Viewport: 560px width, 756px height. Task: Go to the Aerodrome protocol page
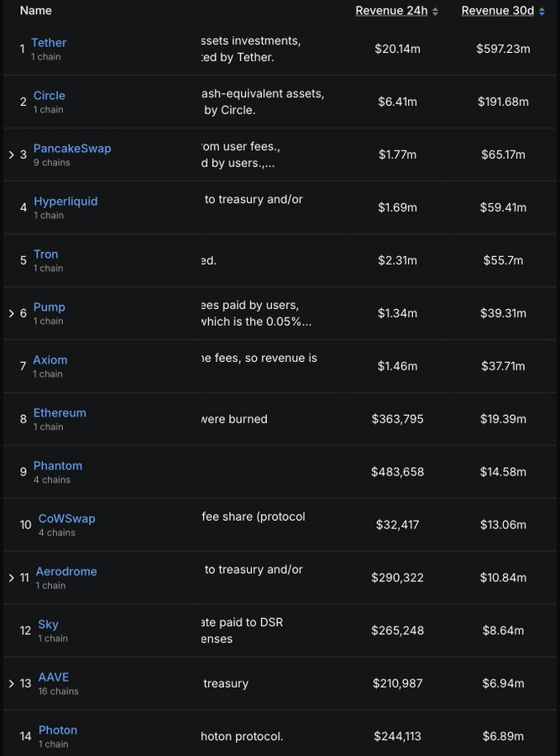(x=66, y=572)
